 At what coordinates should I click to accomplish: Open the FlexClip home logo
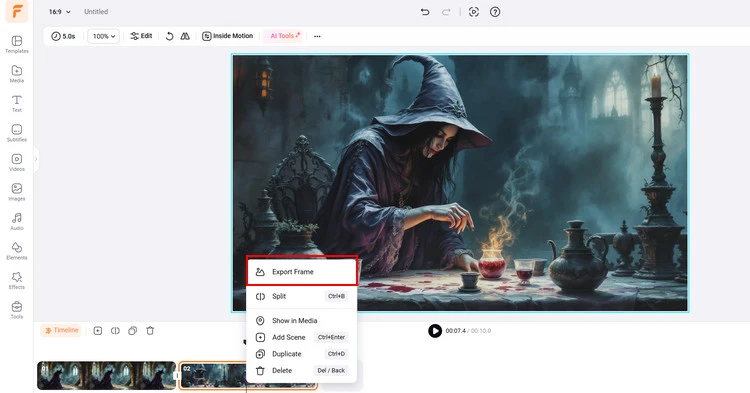pos(17,11)
